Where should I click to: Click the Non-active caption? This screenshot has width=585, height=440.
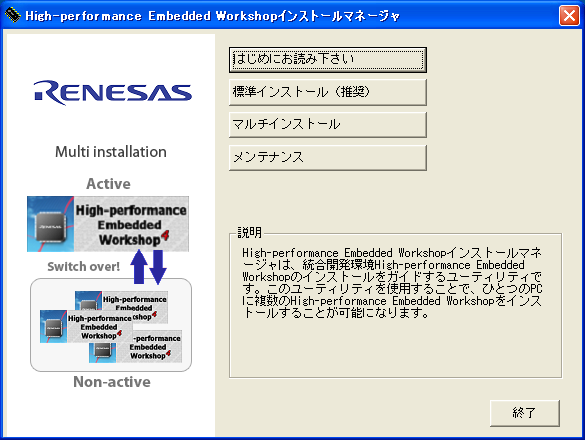coord(112,382)
